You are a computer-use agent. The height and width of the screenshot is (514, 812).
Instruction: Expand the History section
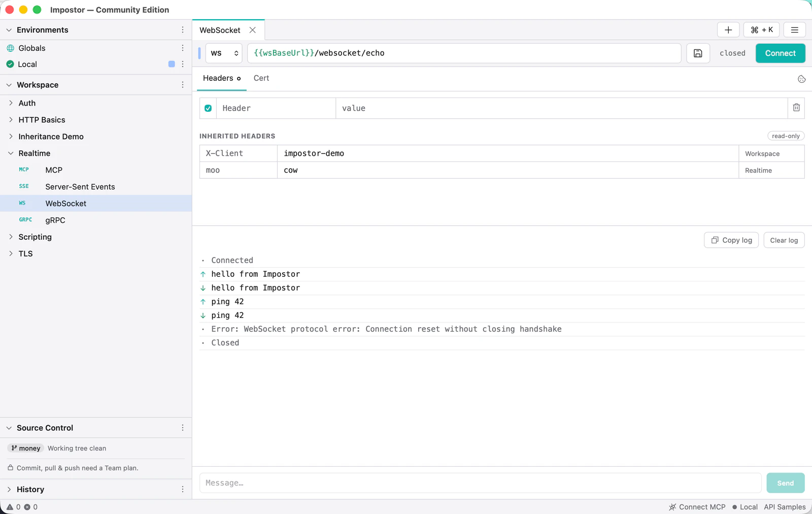pos(9,489)
